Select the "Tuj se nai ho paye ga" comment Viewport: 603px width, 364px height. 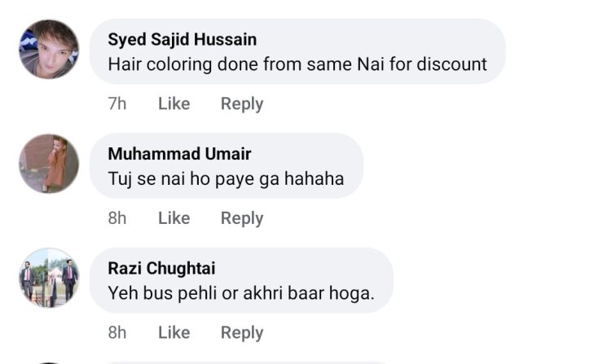coord(226,178)
